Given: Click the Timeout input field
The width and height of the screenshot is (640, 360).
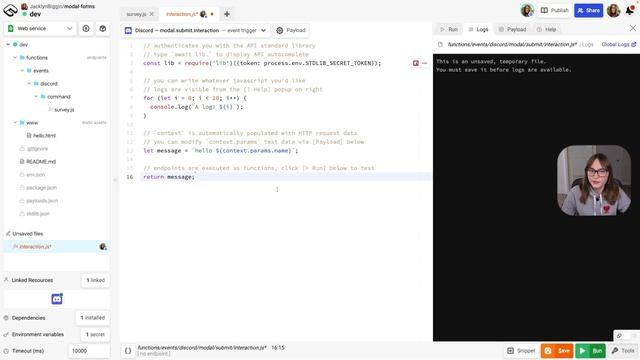Looking at the screenshot, I should tap(89, 351).
